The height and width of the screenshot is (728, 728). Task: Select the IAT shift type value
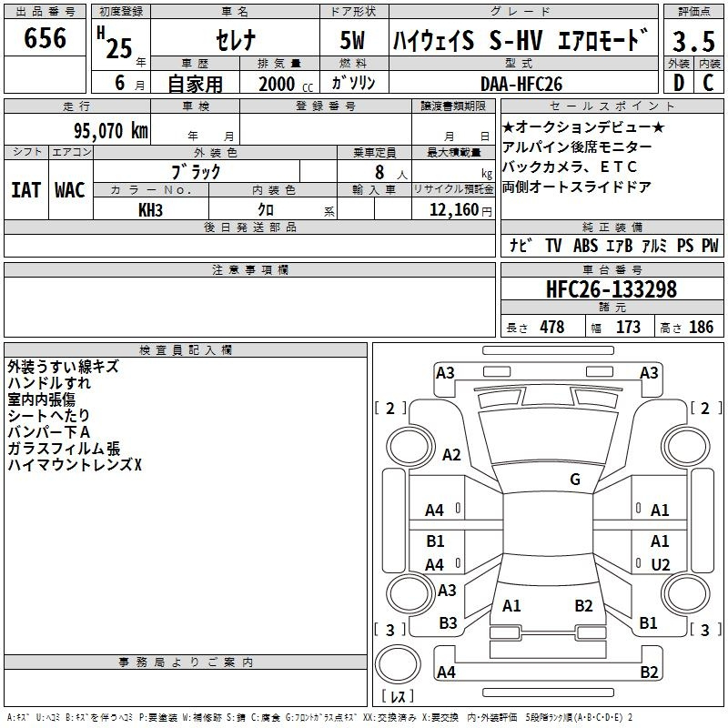coord(25,189)
